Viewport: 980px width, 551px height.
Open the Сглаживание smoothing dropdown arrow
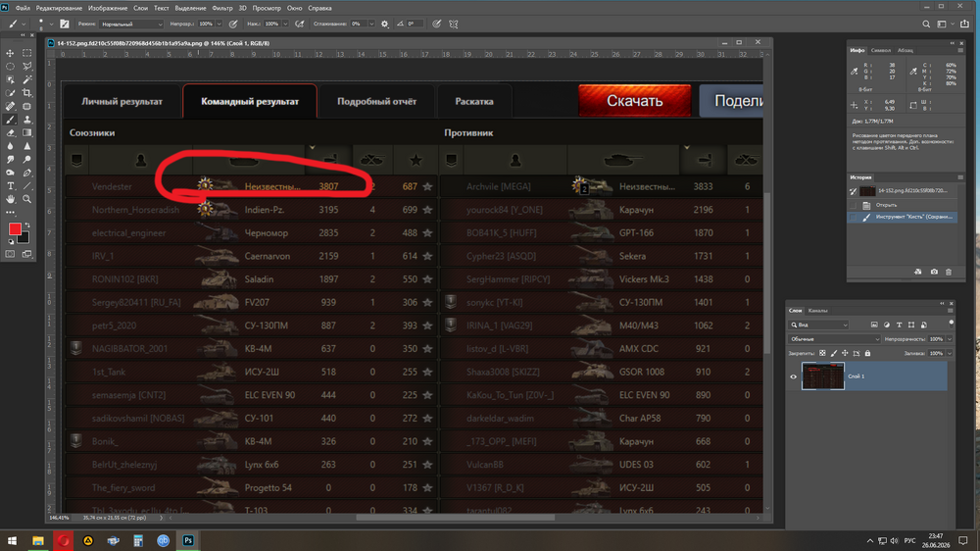coord(371,24)
